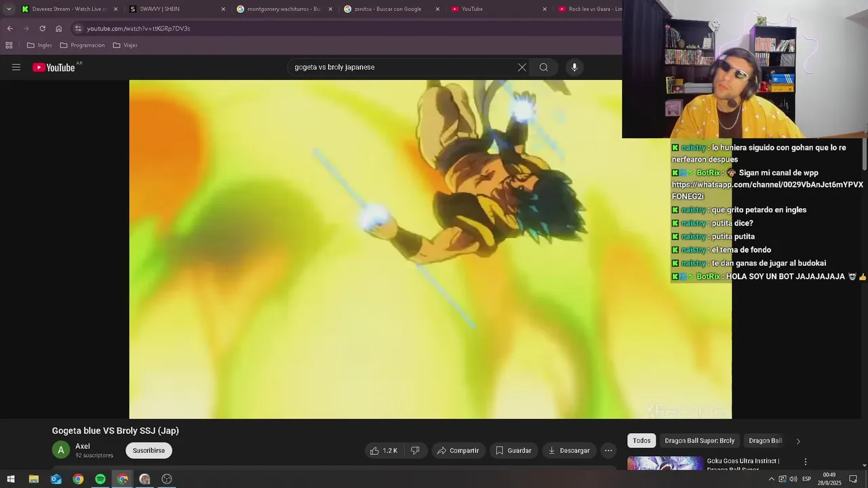Go forward with browser forward arrow

[26, 28]
